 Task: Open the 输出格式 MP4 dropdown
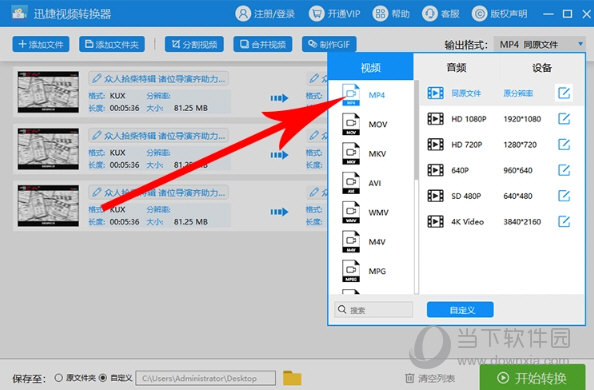[x=540, y=44]
